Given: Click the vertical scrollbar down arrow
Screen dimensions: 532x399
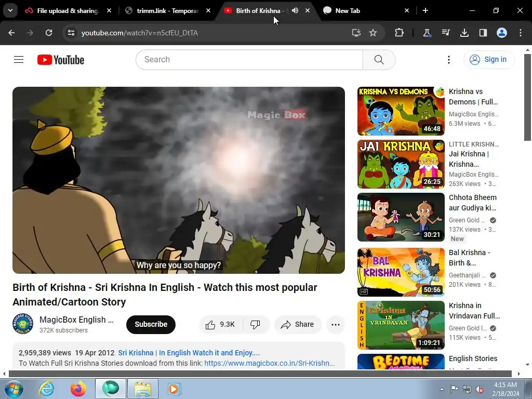Looking at the screenshot, I should coord(527,365).
